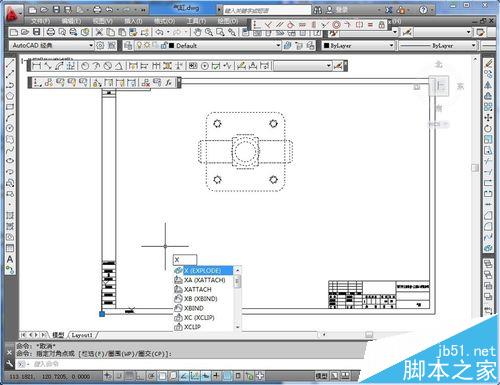This screenshot has height=385, width=500.
Task: Click Save icon in quick access toolbar
Action: point(57,9)
